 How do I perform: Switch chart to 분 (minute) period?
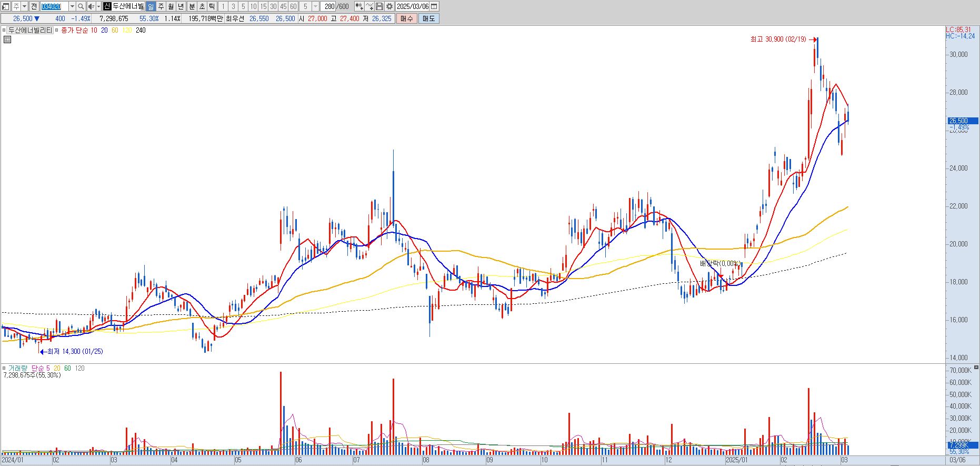coord(192,6)
